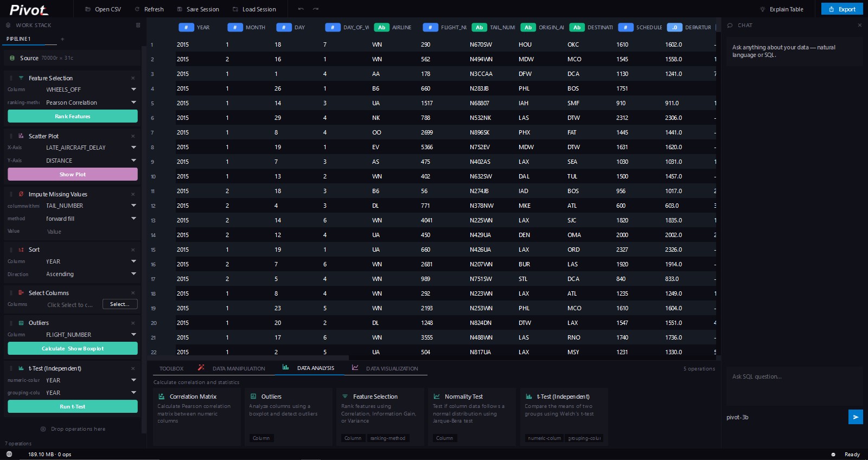This screenshot has width=868, height=460.
Task: Click the Run t-Test button
Action: click(x=73, y=407)
